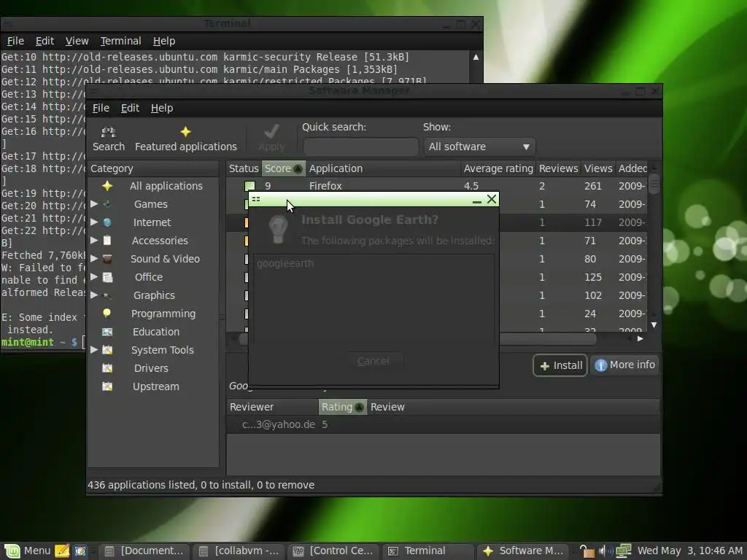The height and width of the screenshot is (560, 747).
Task: Expand the Accessories category tree
Action: tap(94, 241)
